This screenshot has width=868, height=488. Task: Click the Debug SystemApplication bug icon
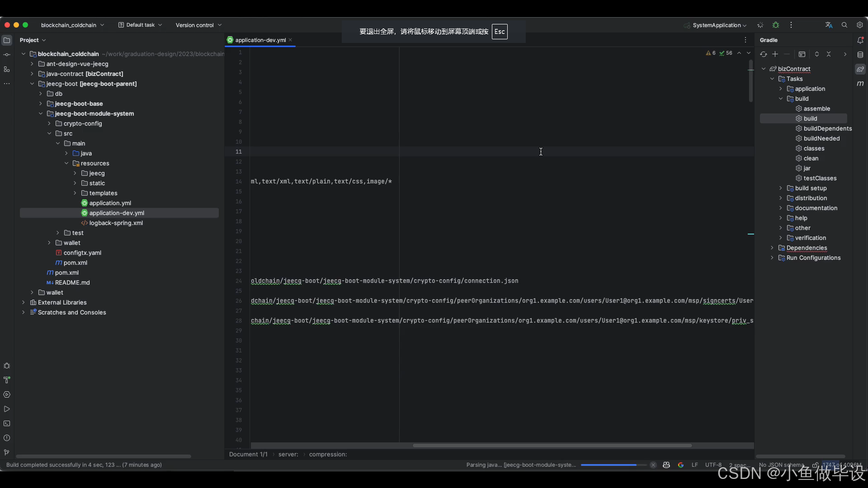click(x=776, y=25)
